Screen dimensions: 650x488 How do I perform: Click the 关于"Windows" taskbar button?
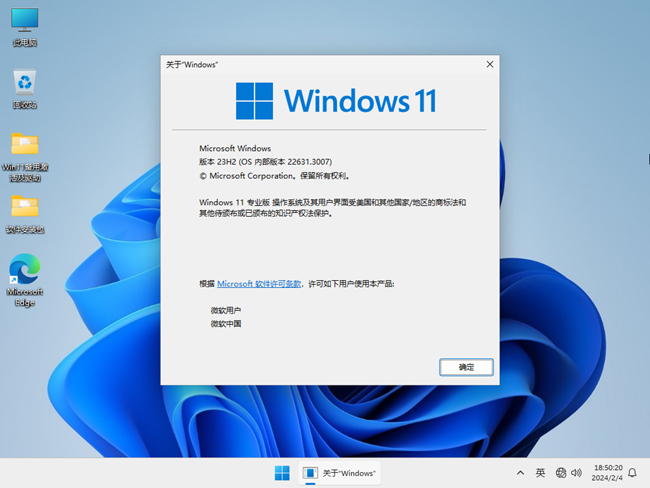[340, 473]
